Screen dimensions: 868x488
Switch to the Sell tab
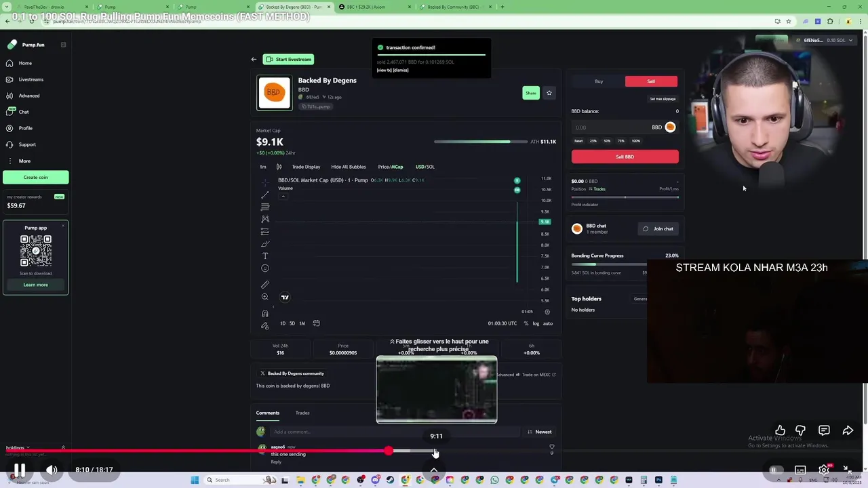(651, 81)
